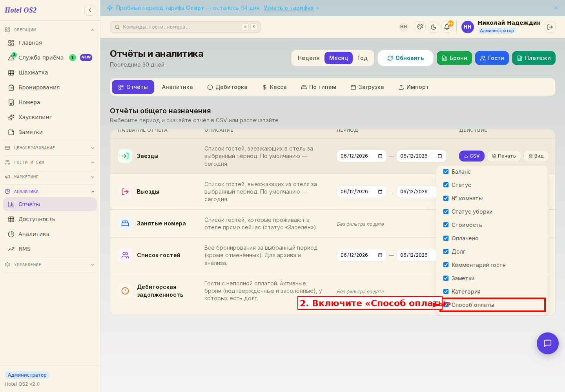Expand the Ценообразование sidebar section

tap(50, 148)
